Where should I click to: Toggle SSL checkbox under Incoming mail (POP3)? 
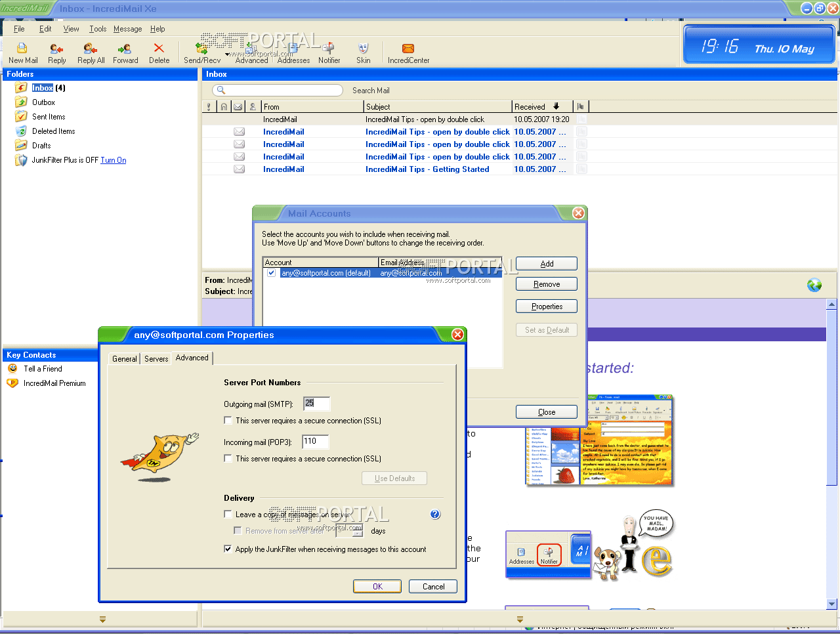pos(228,459)
